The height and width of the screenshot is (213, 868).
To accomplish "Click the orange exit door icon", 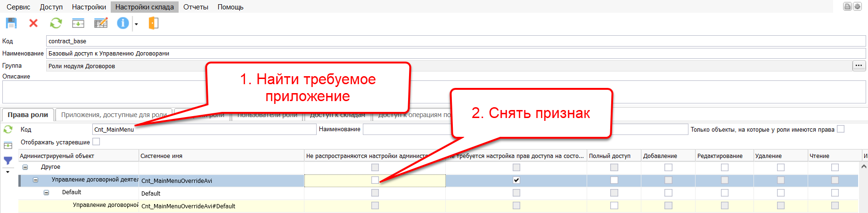I will pos(153,23).
